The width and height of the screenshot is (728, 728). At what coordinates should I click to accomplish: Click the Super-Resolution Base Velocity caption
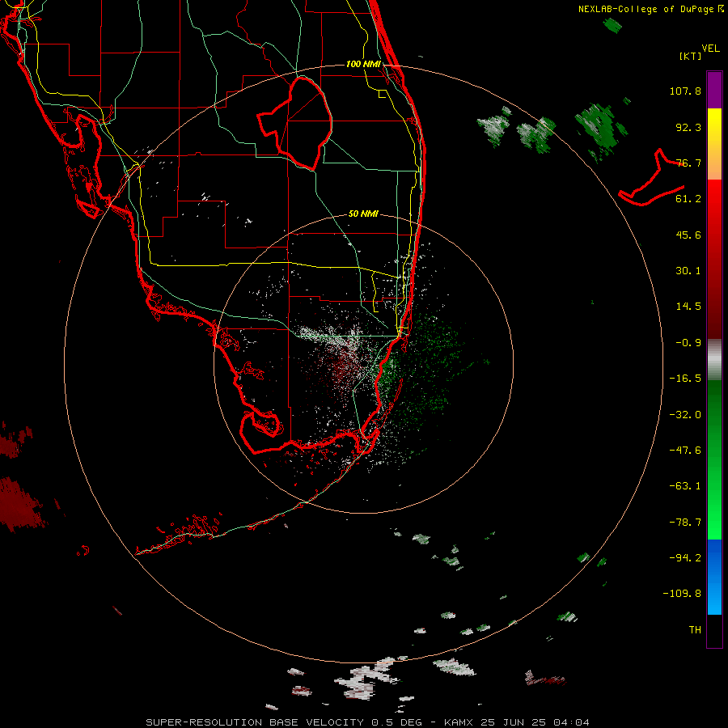click(367, 722)
